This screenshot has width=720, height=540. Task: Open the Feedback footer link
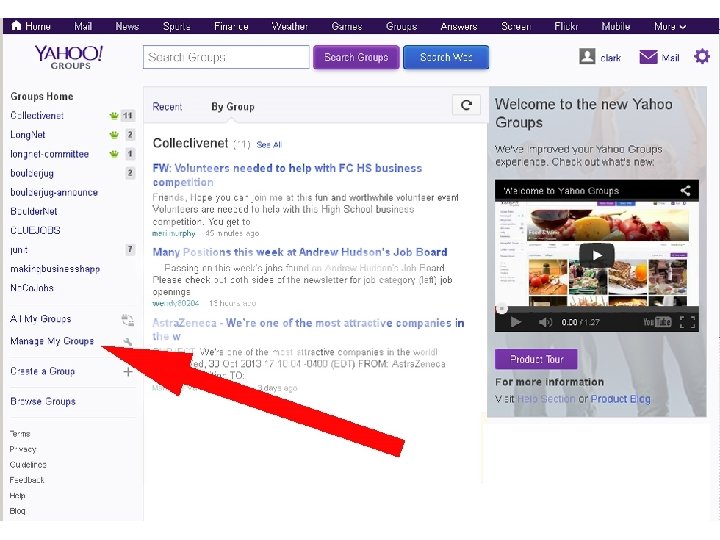click(27, 480)
